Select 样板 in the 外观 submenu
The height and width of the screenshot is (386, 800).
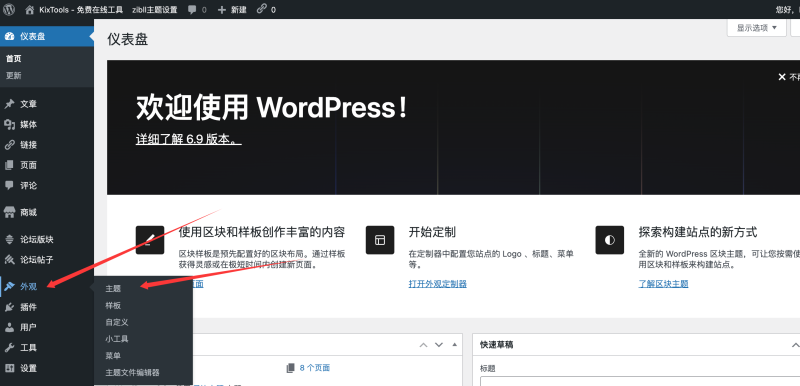coord(113,305)
